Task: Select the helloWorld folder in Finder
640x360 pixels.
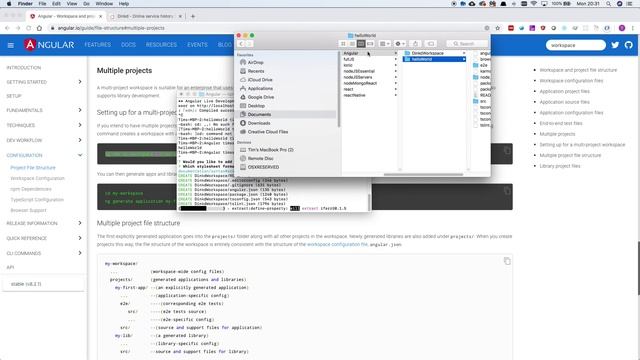Action: click(x=434, y=59)
